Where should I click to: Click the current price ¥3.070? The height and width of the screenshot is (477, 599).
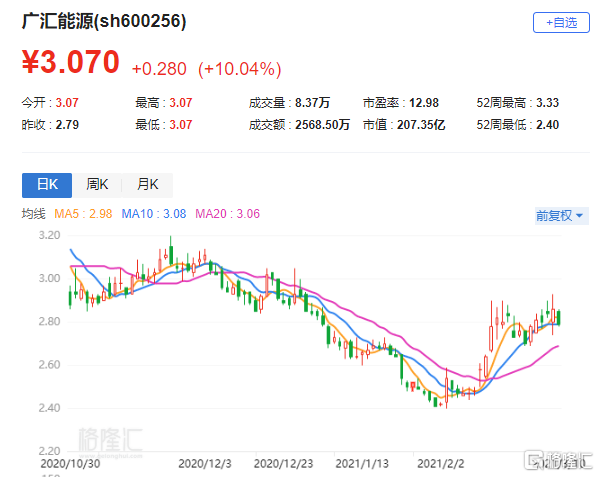click(71, 61)
